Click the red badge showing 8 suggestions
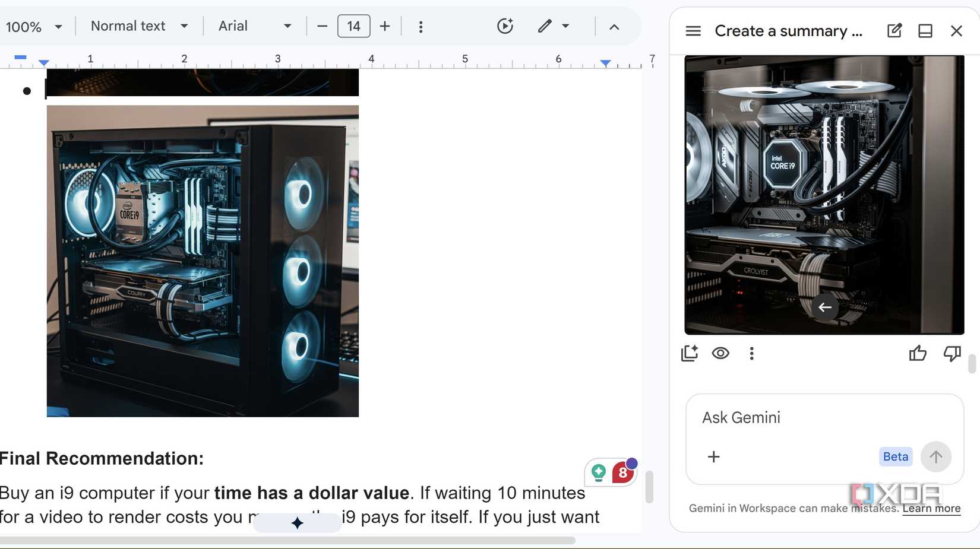The height and width of the screenshot is (549, 980). [622, 472]
